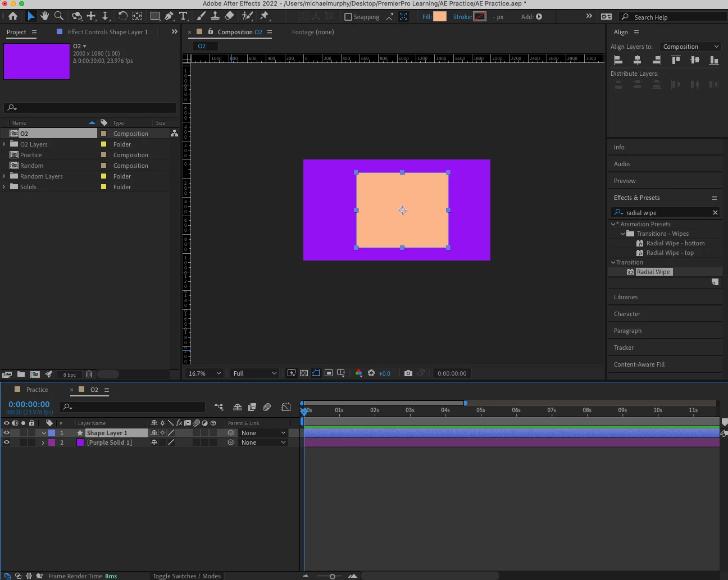
Task: Open Parent dropdown for Shape Layer 1
Action: 263,433
